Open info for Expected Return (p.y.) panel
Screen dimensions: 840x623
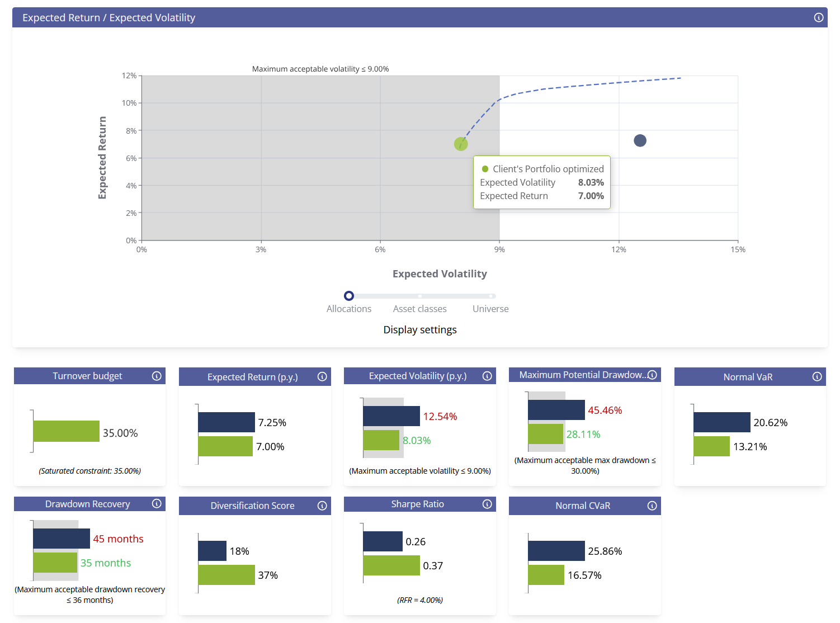[322, 377]
